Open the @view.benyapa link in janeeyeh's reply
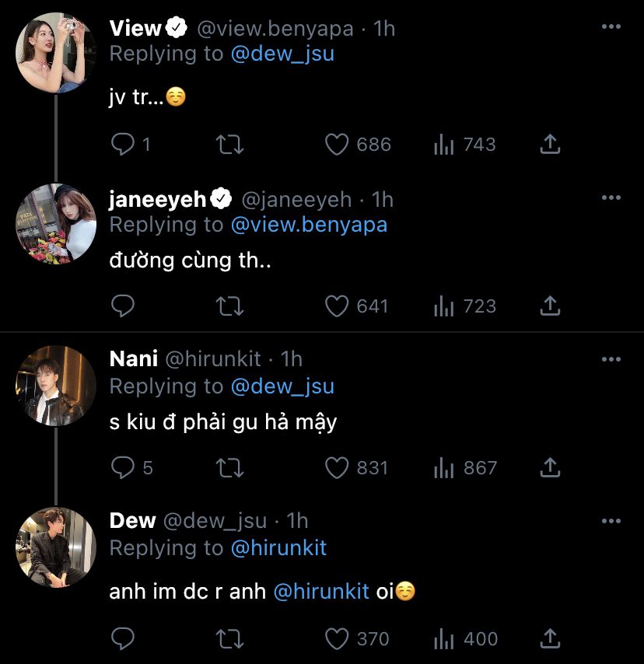Screen dimensions: 644x664 [309, 225]
